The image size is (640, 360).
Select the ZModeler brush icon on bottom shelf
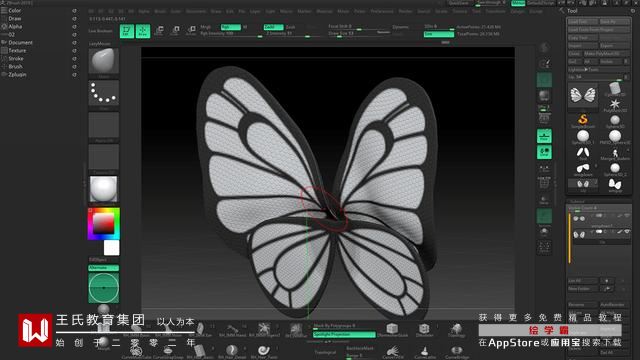pos(424,329)
